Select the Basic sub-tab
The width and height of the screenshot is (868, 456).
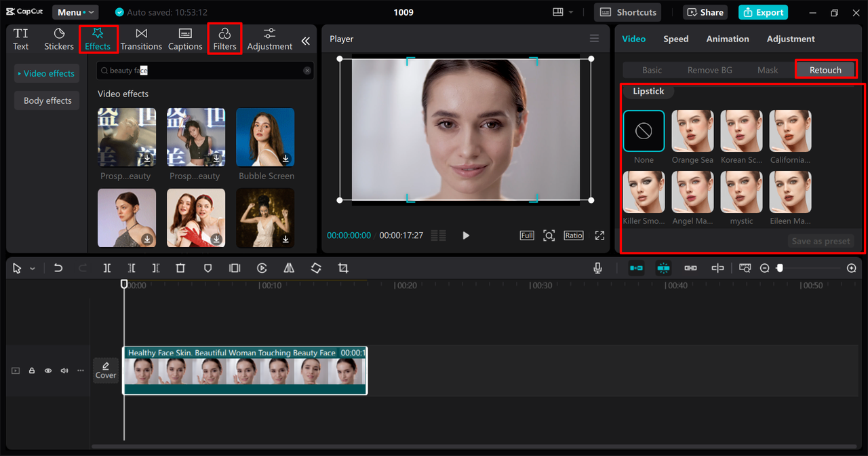tap(652, 70)
